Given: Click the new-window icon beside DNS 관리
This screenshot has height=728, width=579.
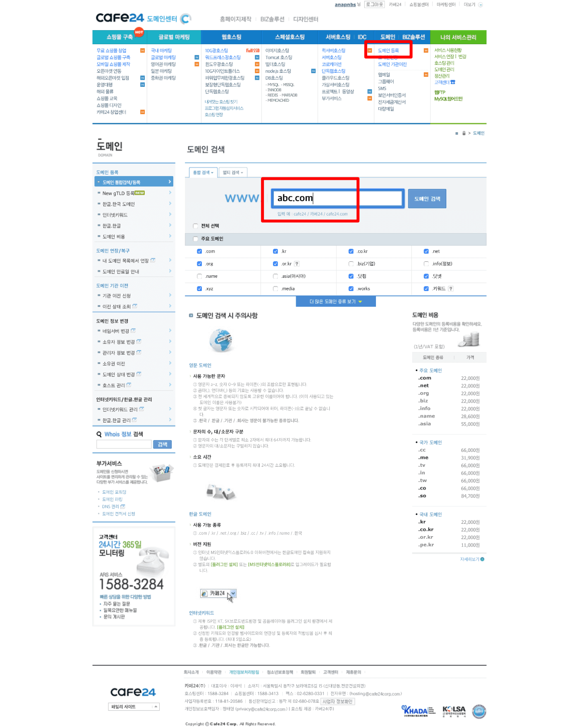Looking at the screenshot, I should [123, 506].
